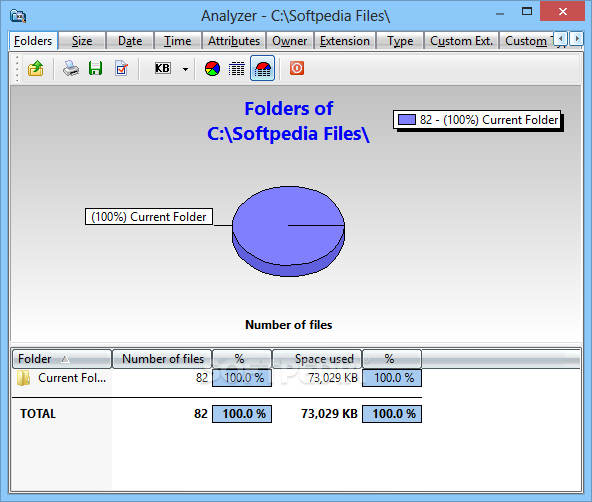Open the Custom Ext. tab
The width and height of the screenshot is (592, 502).
(x=461, y=41)
